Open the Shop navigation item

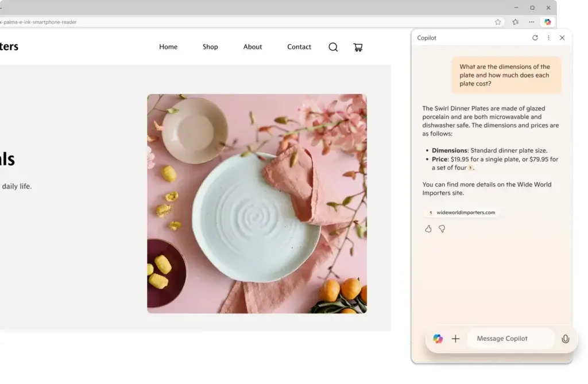click(x=210, y=47)
